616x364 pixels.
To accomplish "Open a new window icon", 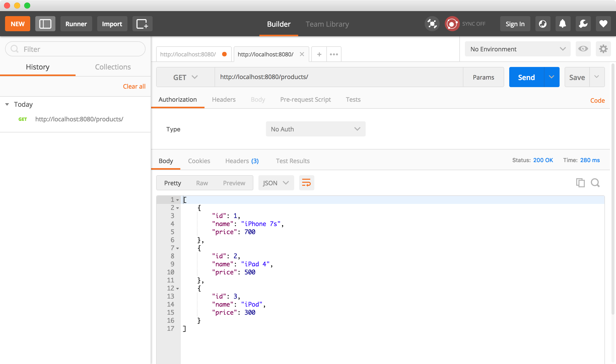I will click(x=142, y=24).
